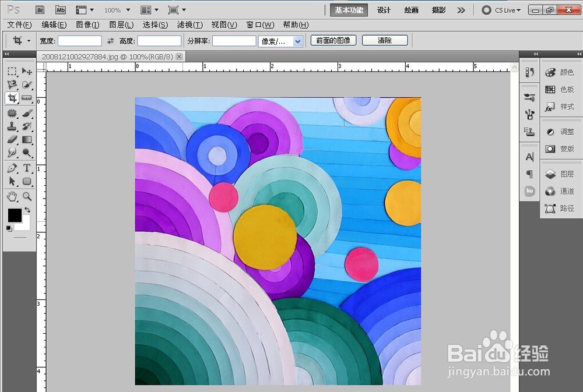
Task: Select the Hand tool
Action: pyautogui.click(x=12, y=196)
